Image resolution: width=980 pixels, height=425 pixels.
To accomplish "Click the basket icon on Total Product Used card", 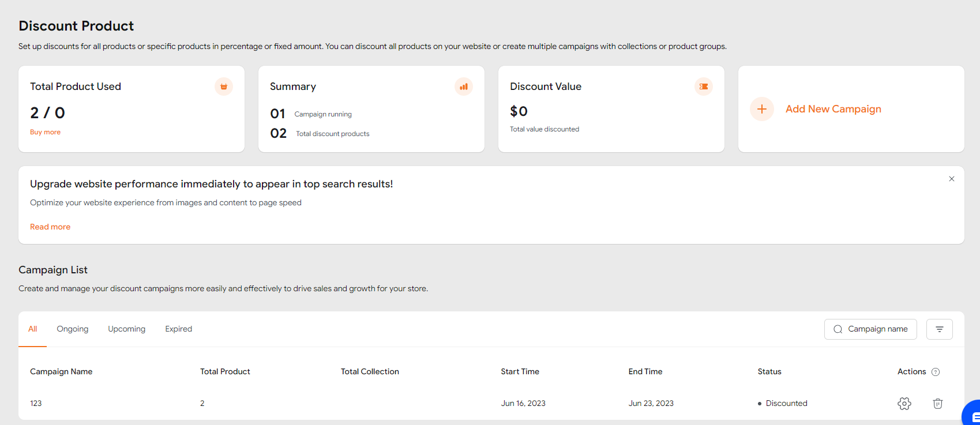I will pos(224,86).
